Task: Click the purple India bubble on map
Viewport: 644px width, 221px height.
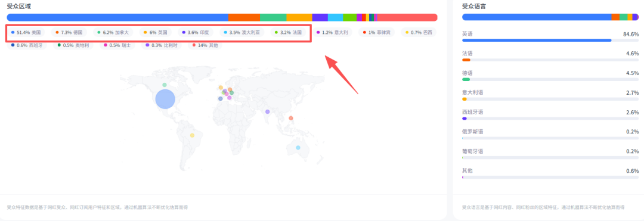Action: 267,111
